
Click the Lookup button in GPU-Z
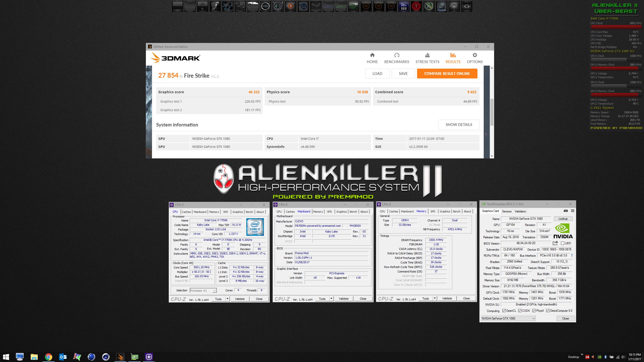pos(563,219)
